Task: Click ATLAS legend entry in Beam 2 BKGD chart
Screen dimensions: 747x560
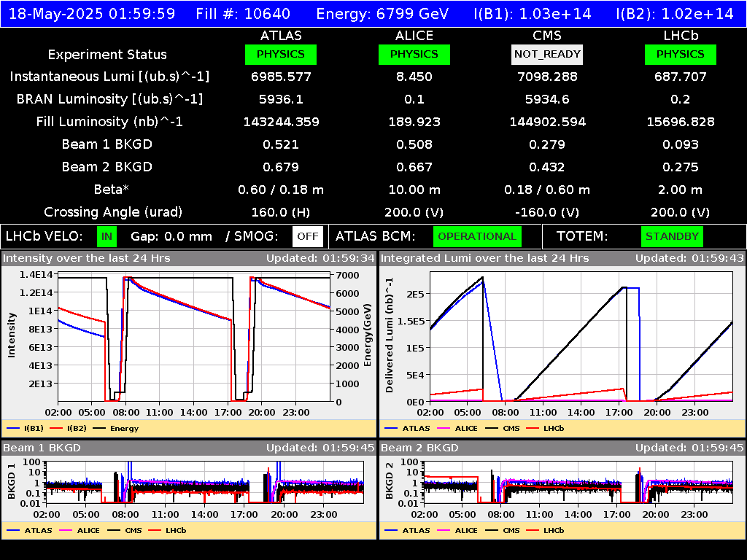Action: point(408,530)
